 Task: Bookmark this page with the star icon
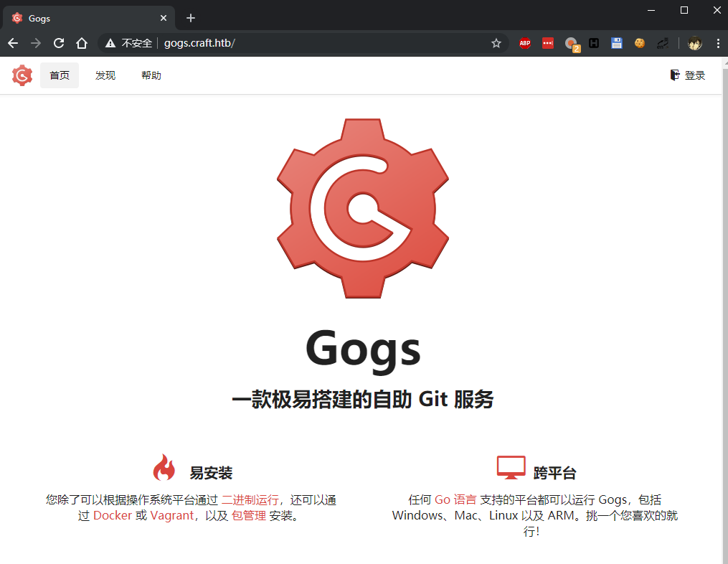496,43
